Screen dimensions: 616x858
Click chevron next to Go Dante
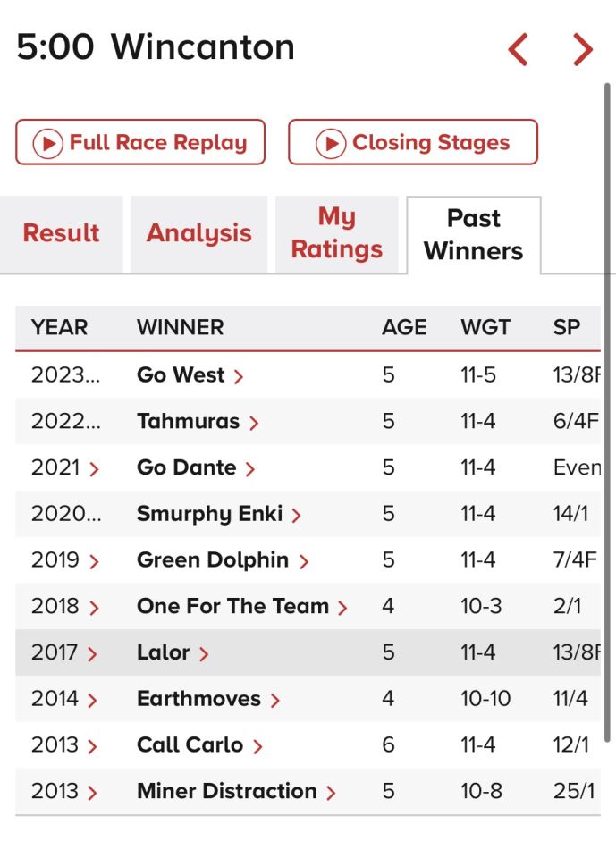(x=250, y=468)
